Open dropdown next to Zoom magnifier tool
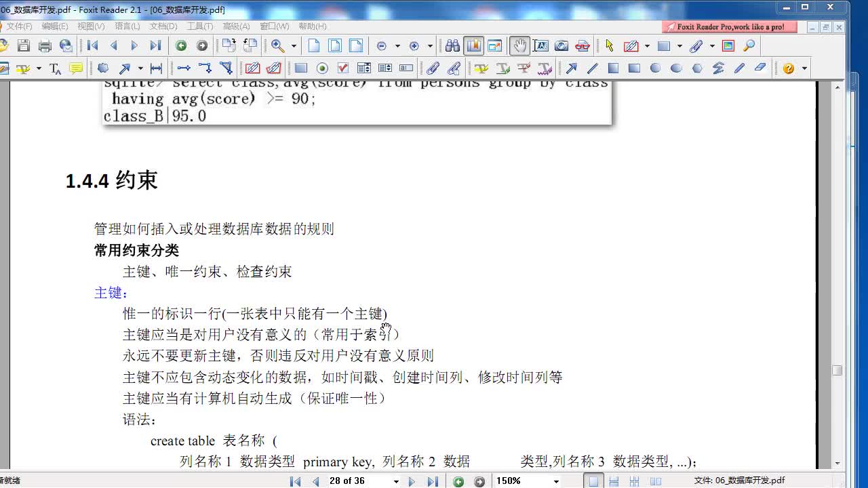Image resolution: width=868 pixels, height=488 pixels. 294,46
